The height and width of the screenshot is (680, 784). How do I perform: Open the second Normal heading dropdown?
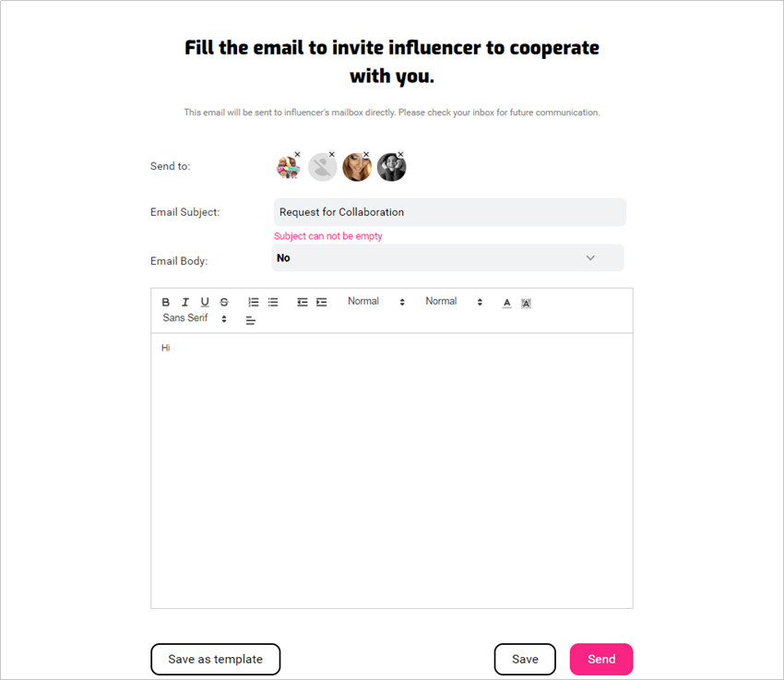pos(454,302)
